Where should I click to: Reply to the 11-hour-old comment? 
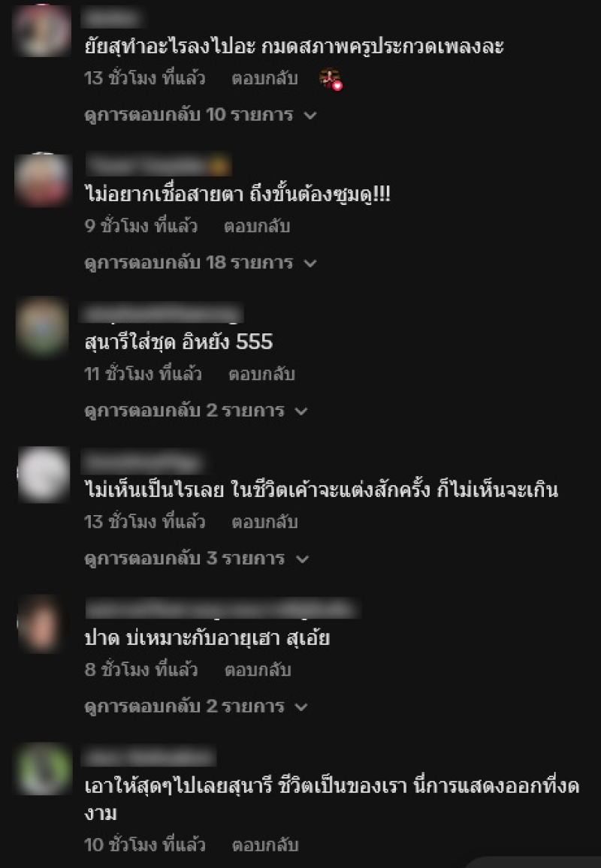[x=261, y=374]
